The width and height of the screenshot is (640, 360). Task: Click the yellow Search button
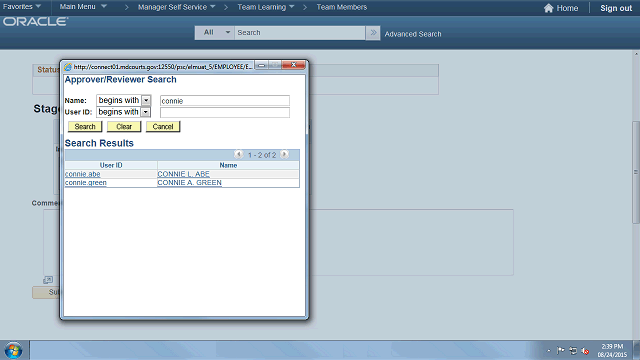(x=85, y=127)
